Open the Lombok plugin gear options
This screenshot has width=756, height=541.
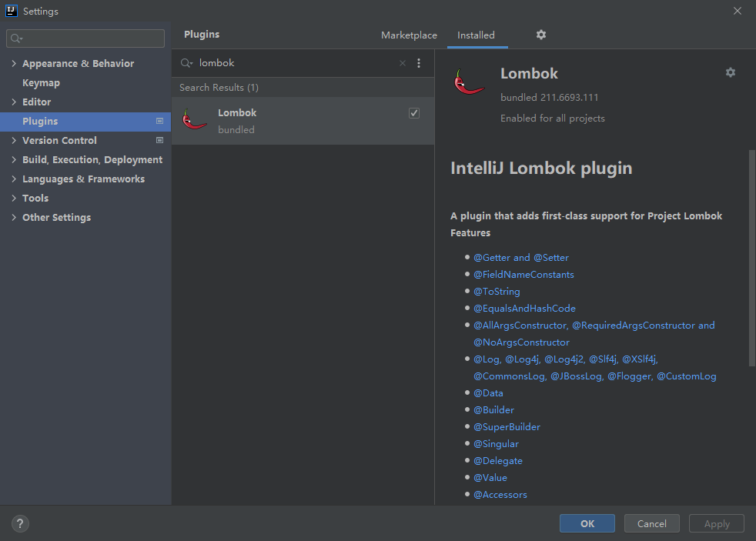[x=731, y=72]
